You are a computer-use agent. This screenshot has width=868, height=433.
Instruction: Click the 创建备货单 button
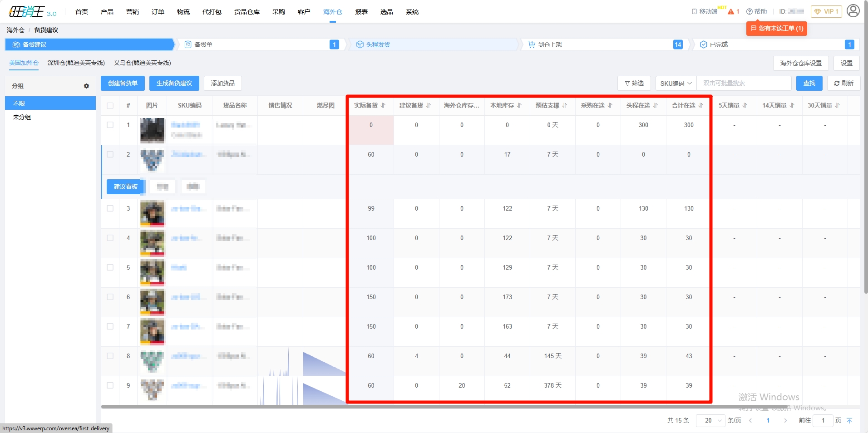tap(123, 84)
